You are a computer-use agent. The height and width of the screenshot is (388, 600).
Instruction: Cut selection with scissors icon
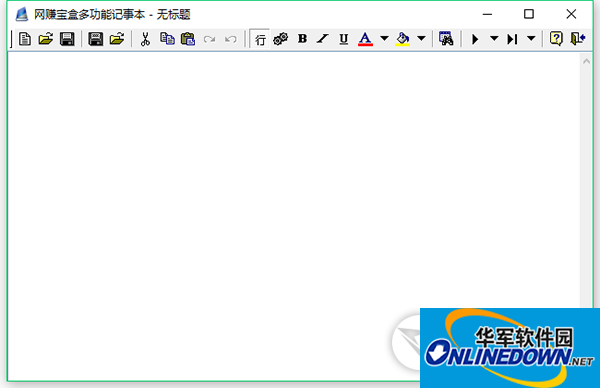point(145,39)
